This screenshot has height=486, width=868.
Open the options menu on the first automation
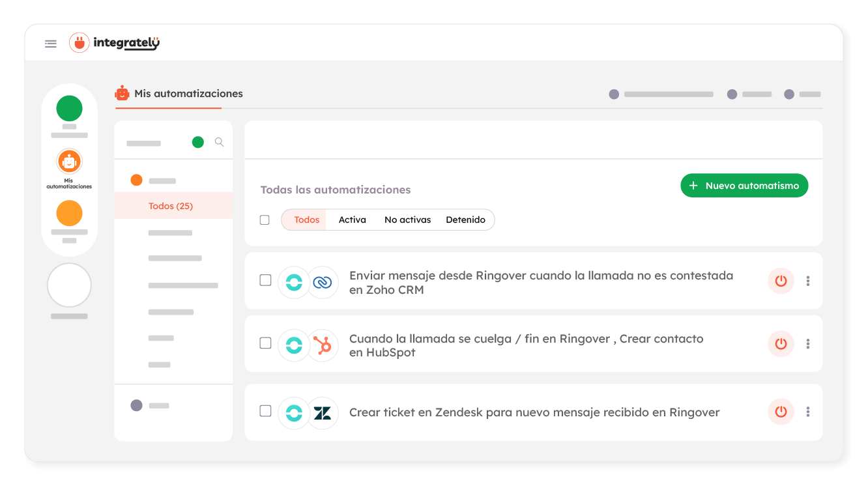pos(807,281)
